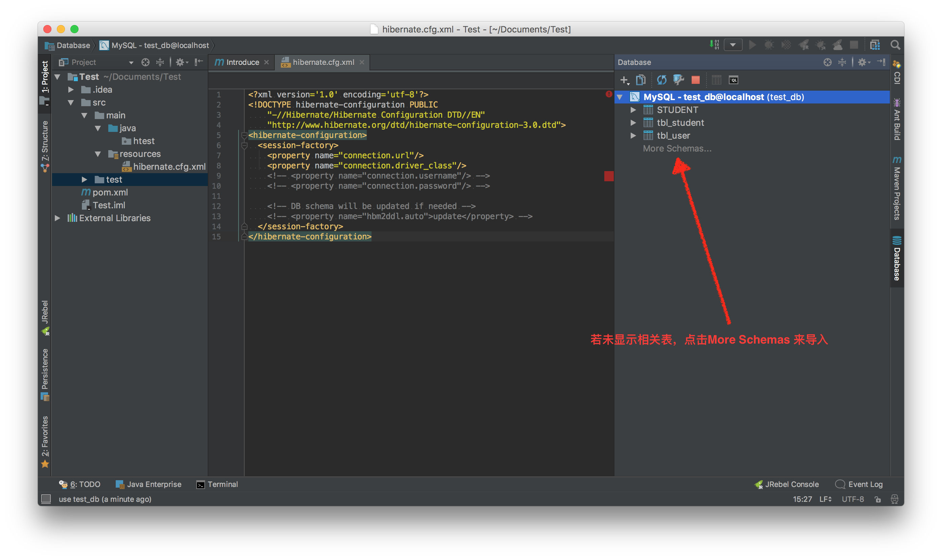Click the Run with Coverage icon
Screen dimensions: 942x560
pos(786,45)
